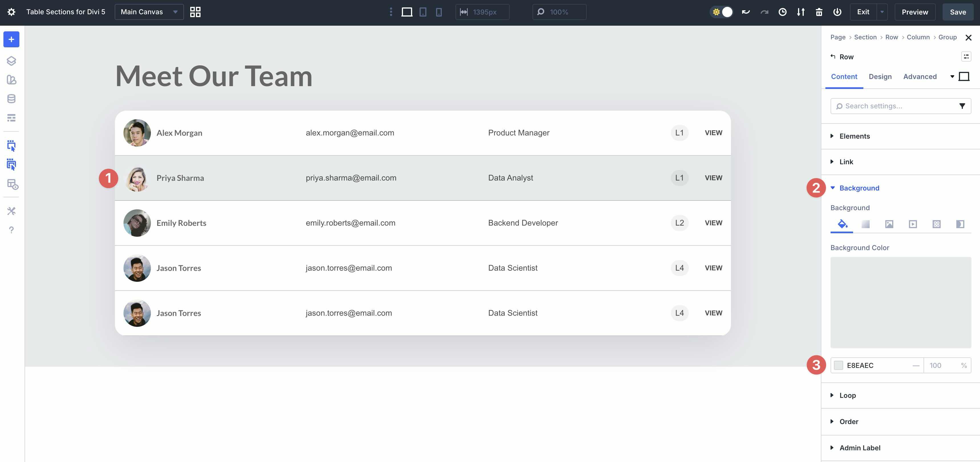This screenshot has height=462, width=980.
Task: Expand the Loop settings section
Action: click(847, 395)
